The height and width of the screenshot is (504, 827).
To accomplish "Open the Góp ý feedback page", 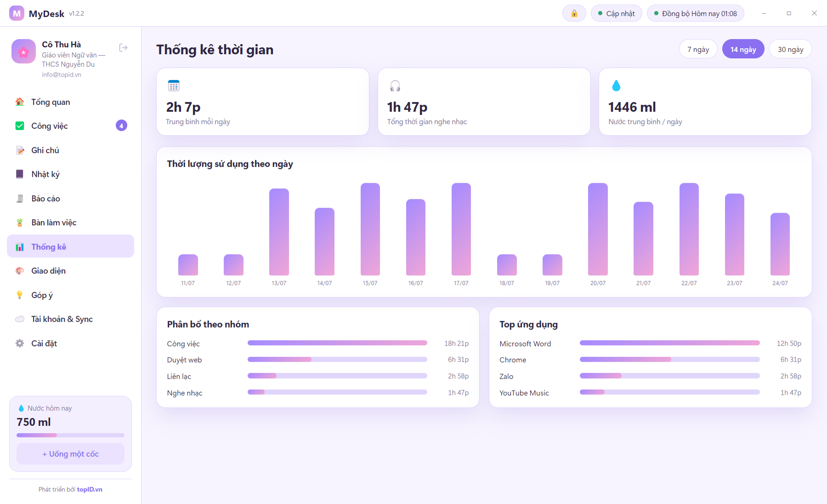I will pyautogui.click(x=70, y=295).
